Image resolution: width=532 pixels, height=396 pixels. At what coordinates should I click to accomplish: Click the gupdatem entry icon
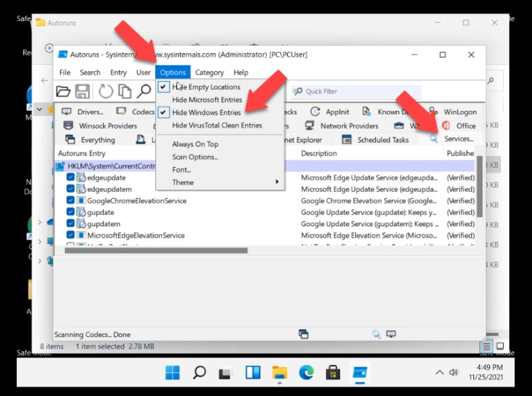click(81, 224)
